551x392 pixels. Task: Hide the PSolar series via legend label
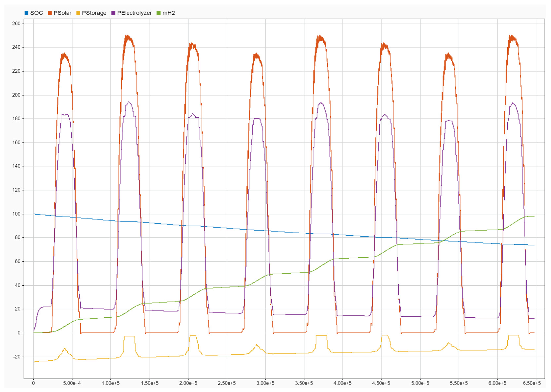pyautogui.click(x=63, y=13)
